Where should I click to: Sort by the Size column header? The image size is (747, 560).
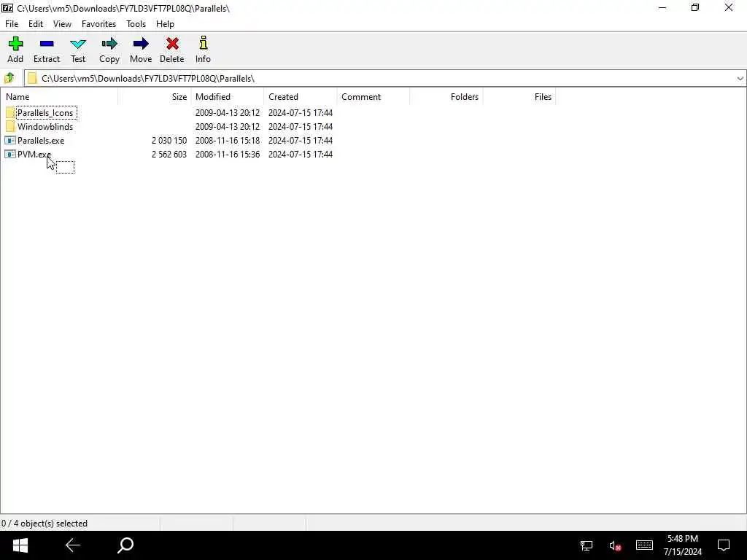point(155,97)
